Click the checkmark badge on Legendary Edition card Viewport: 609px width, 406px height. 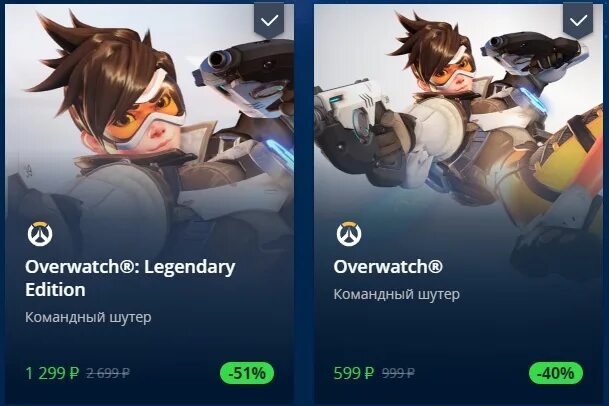pos(269,20)
